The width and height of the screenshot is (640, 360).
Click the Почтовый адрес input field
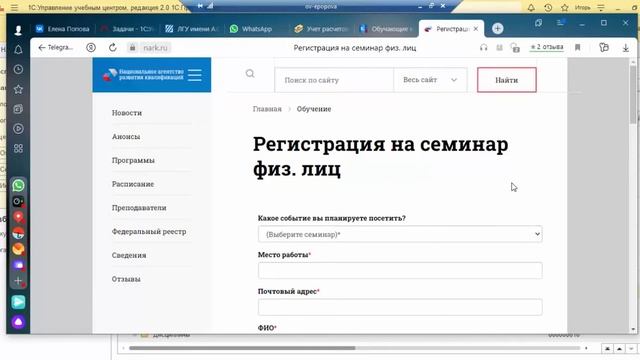[400, 307]
